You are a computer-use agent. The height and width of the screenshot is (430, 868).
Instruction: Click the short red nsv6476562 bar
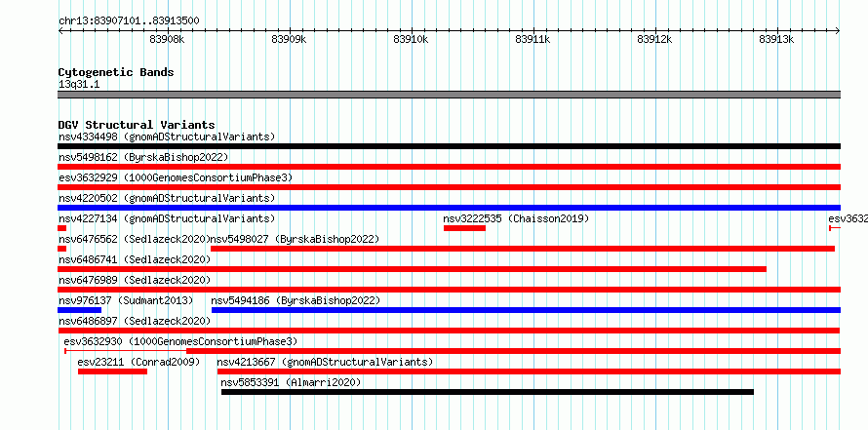click(62, 249)
